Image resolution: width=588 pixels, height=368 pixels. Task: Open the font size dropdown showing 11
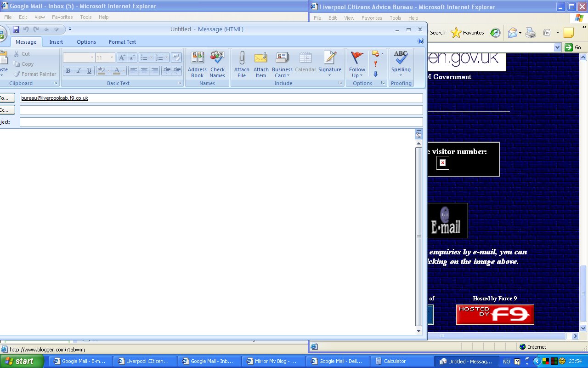pyautogui.click(x=112, y=57)
